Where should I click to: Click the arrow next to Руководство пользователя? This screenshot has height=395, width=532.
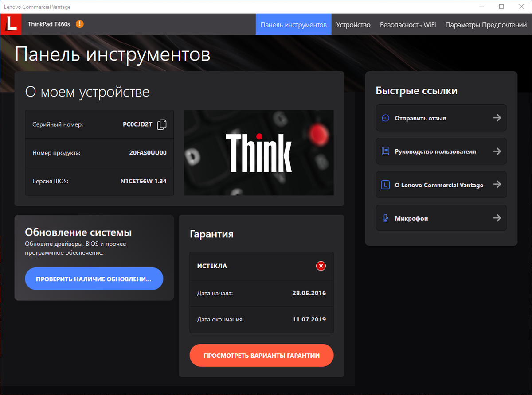pyautogui.click(x=497, y=151)
